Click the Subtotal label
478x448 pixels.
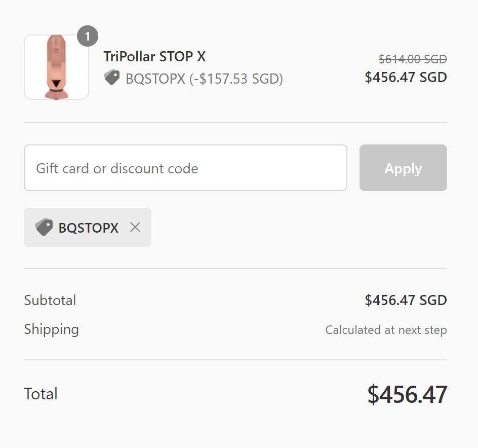(50, 300)
